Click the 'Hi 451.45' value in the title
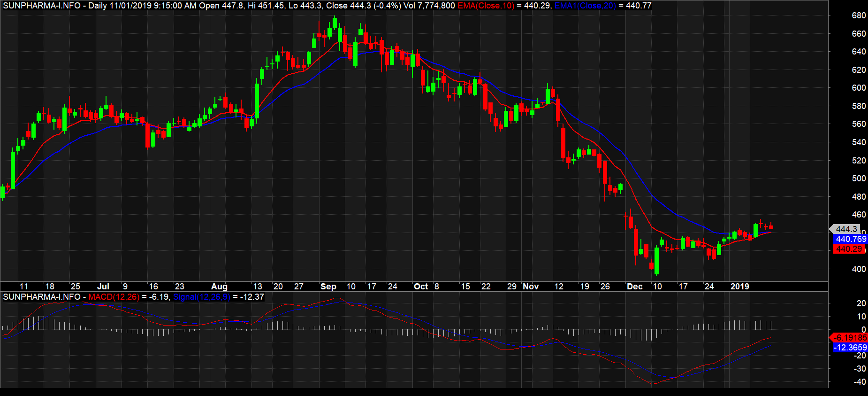The image size is (868, 396). click(x=266, y=6)
